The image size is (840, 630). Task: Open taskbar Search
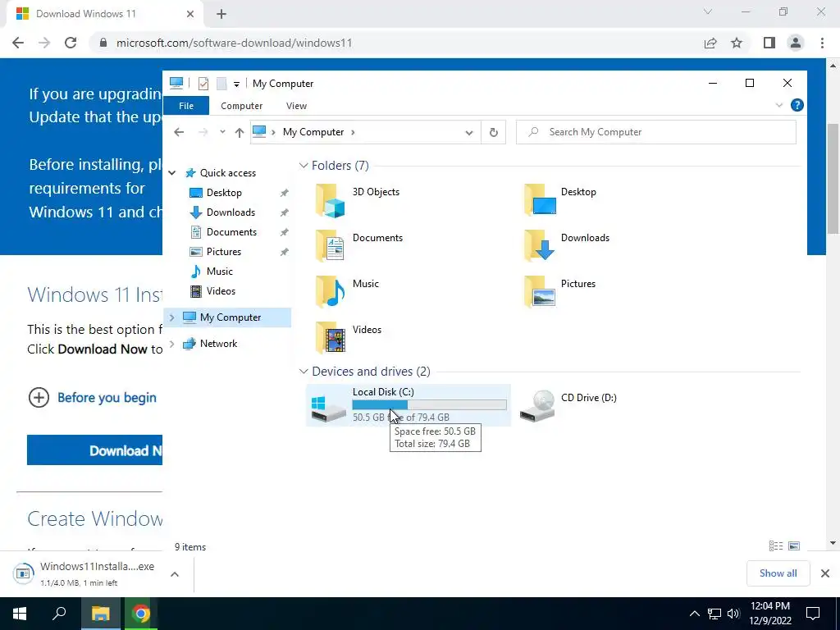tap(59, 614)
